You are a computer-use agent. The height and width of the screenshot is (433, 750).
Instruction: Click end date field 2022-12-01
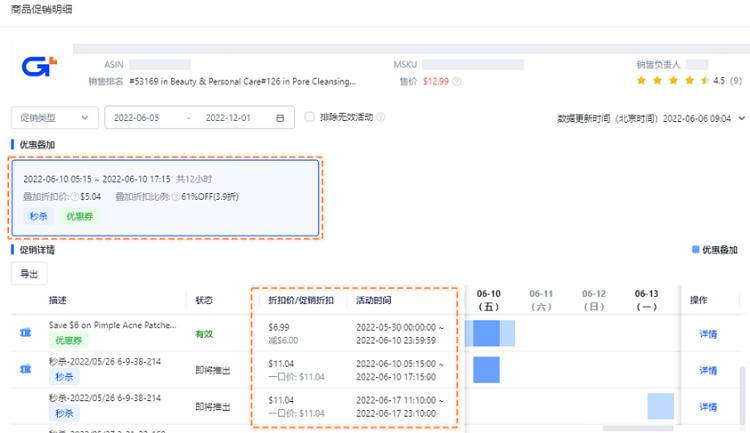tap(228, 118)
